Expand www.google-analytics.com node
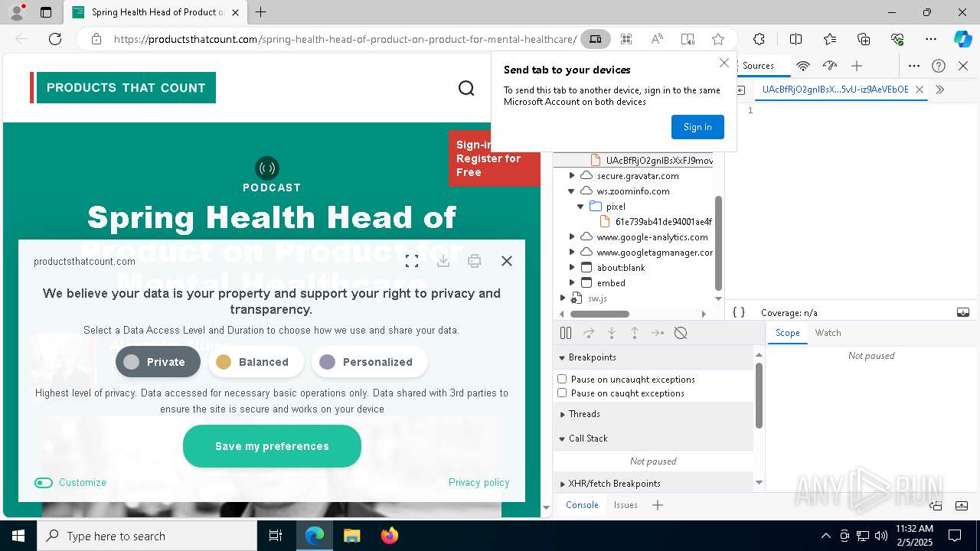Image resolution: width=980 pixels, height=551 pixels. point(571,236)
